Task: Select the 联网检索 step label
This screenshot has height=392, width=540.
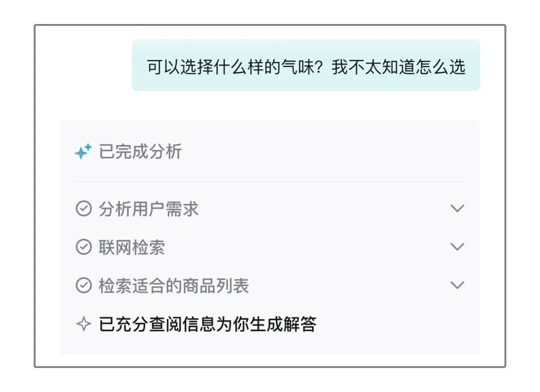Action: point(131,247)
